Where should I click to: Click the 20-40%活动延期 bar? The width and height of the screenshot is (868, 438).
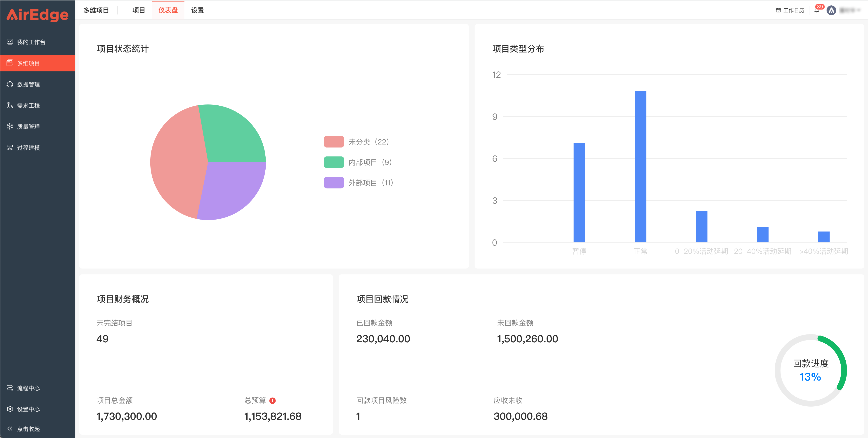pyautogui.click(x=762, y=234)
